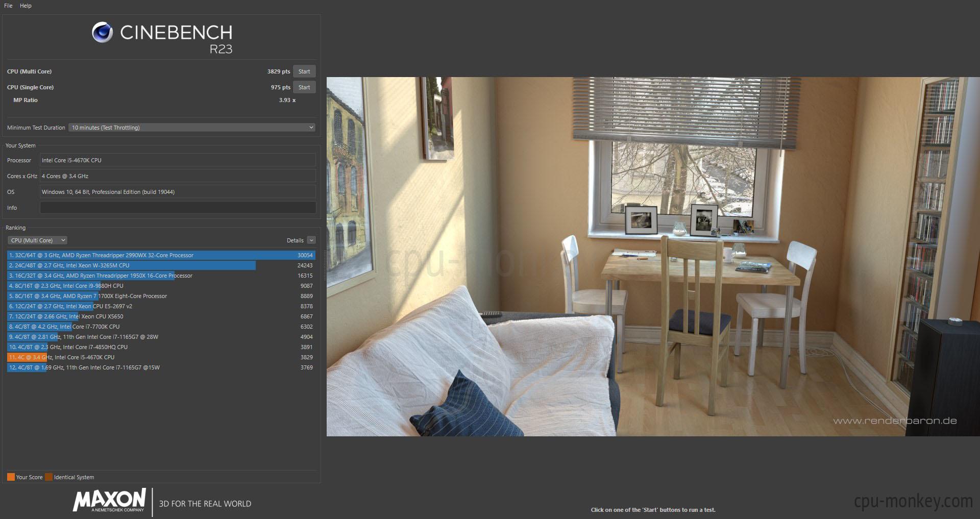
Task: Click the Identical System legend swatch
Action: pyautogui.click(x=48, y=477)
